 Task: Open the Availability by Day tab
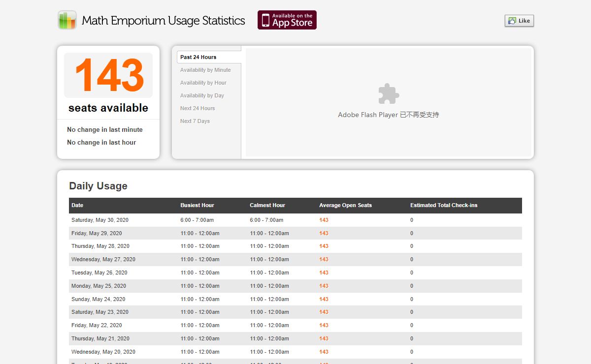pos(202,95)
